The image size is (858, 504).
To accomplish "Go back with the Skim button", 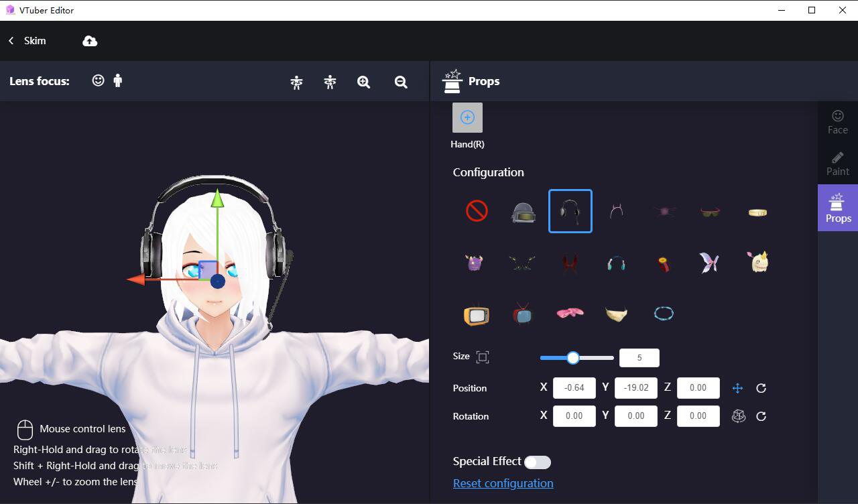I will (x=27, y=41).
